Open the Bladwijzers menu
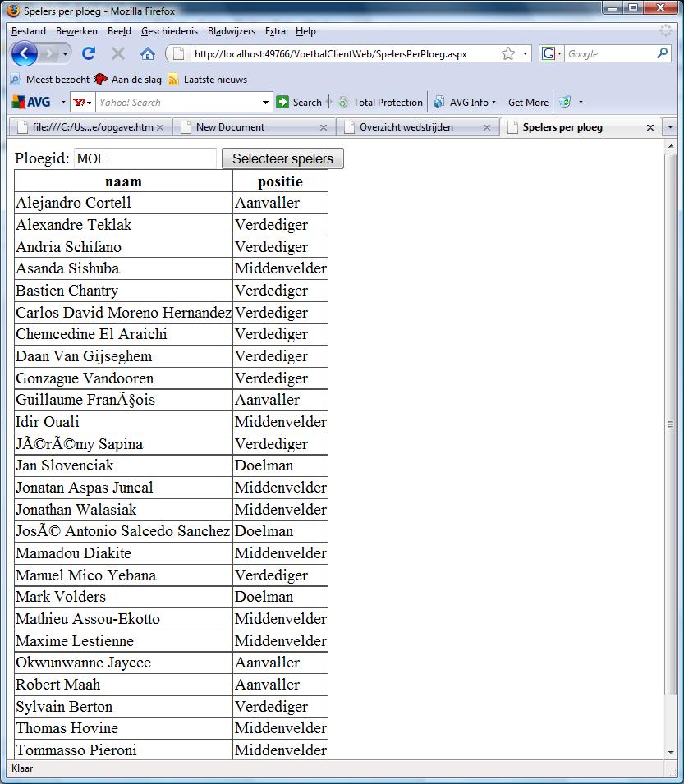The height and width of the screenshot is (784, 684). (x=231, y=31)
